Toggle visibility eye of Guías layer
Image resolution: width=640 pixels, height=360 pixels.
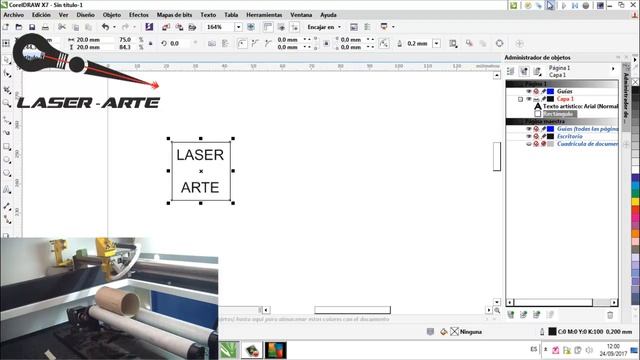pos(529,91)
